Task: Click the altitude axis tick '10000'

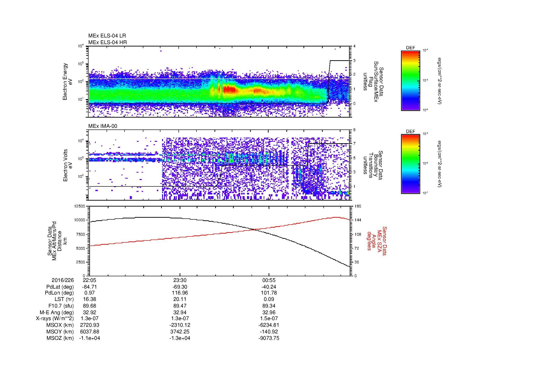Action: (x=80, y=220)
